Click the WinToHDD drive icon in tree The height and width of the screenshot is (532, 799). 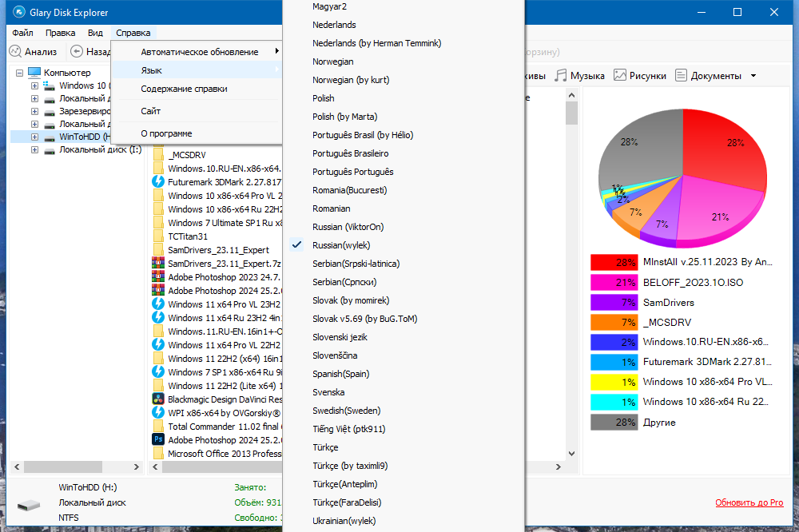tap(50, 137)
